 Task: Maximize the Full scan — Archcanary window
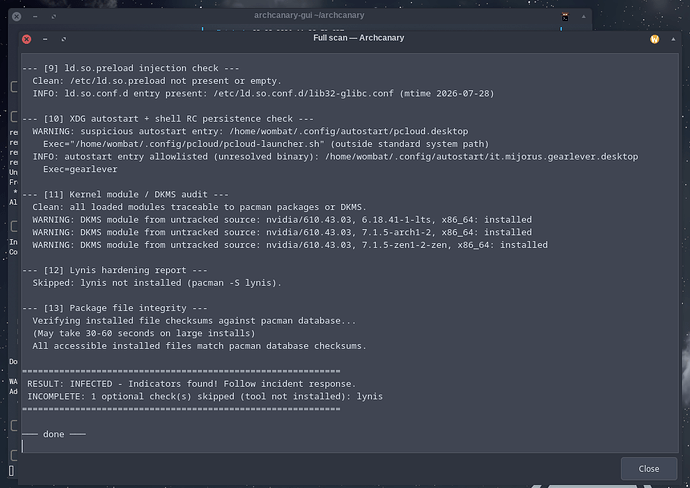coord(64,39)
